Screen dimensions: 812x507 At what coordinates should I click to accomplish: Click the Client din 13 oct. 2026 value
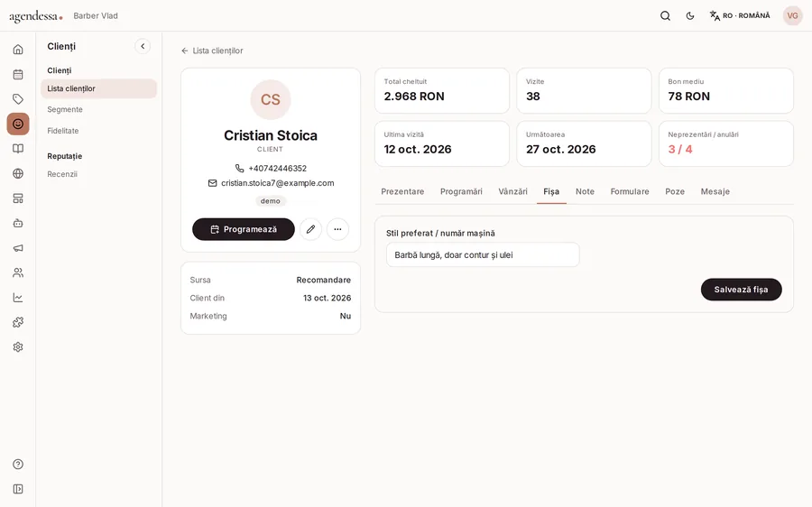[328, 298]
